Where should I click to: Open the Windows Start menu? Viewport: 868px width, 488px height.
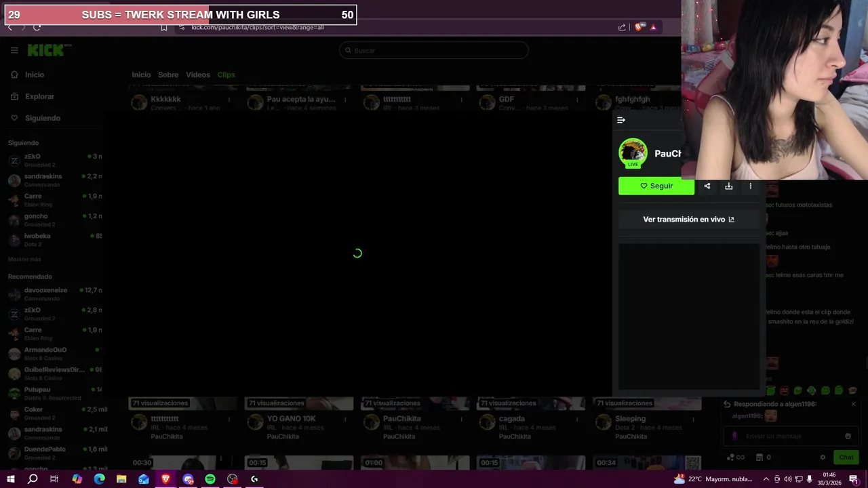[x=10, y=479]
